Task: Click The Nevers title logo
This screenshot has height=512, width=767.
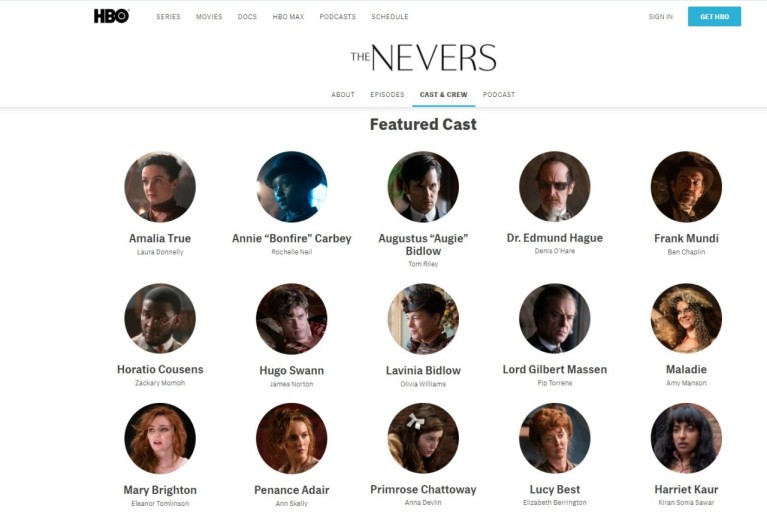Action: pos(423,57)
